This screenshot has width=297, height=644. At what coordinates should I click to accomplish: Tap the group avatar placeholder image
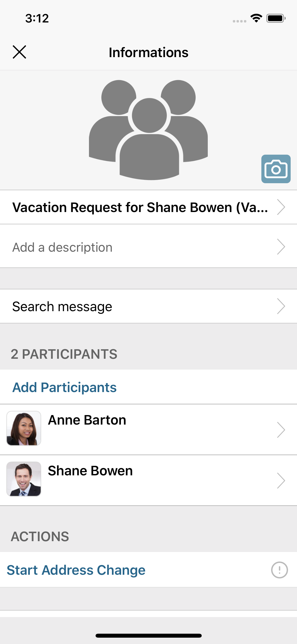(148, 130)
